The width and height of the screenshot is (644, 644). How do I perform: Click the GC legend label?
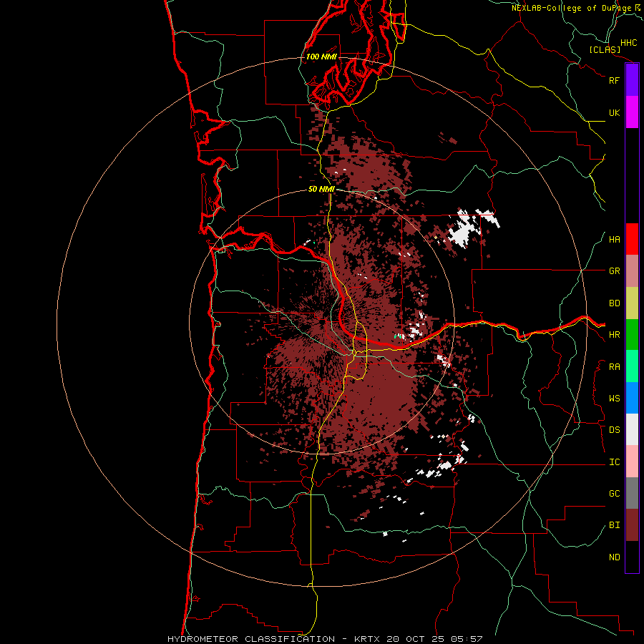(x=615, y=494)
